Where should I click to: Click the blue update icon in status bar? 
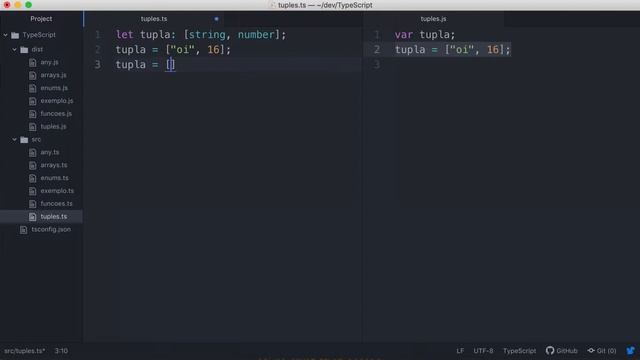pos(631,351)
